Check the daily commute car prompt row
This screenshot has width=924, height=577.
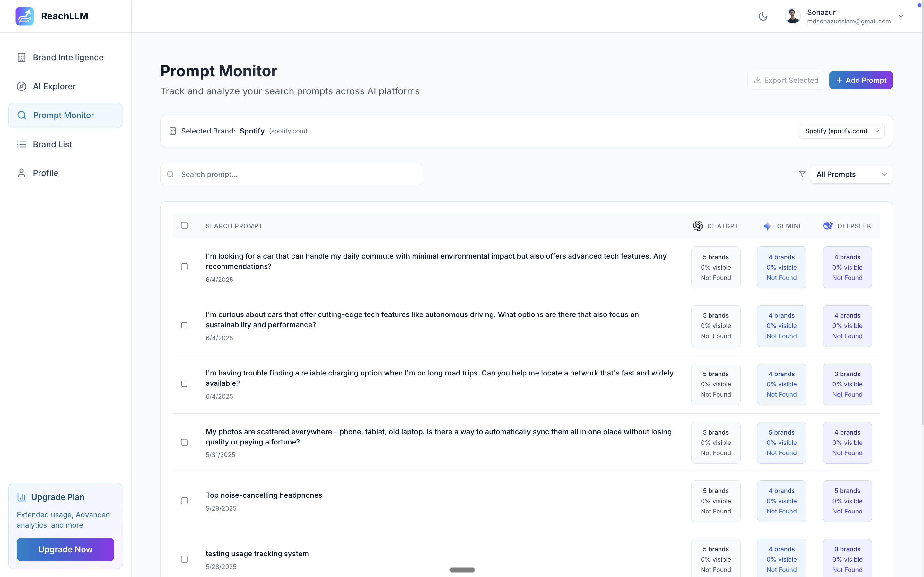[x=184, y=267]
